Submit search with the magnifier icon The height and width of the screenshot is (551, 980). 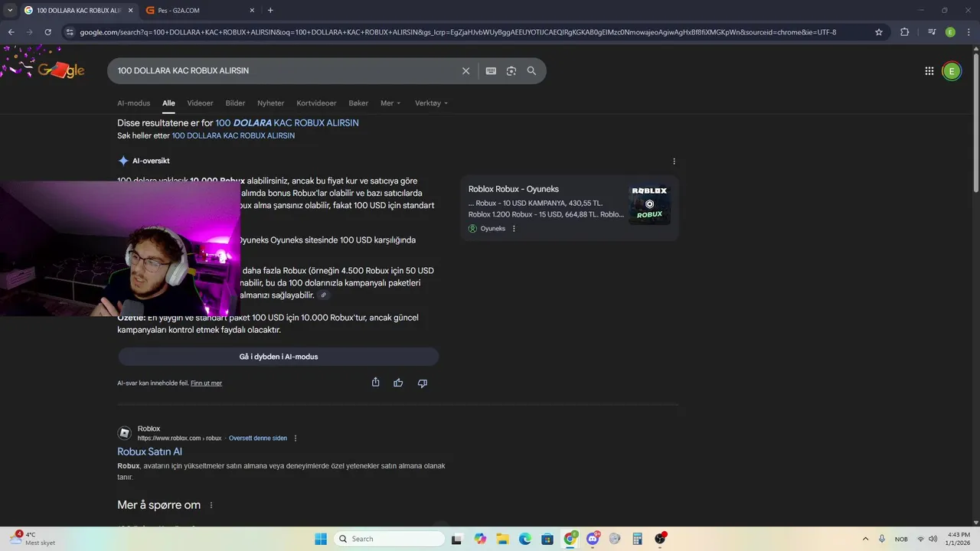pos(531,70)
